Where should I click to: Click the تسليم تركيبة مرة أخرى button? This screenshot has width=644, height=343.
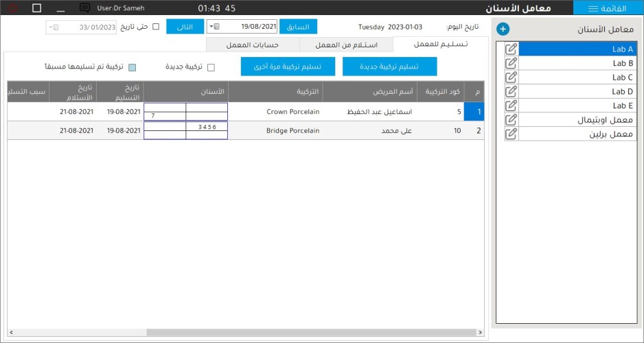tap(287, 67)
